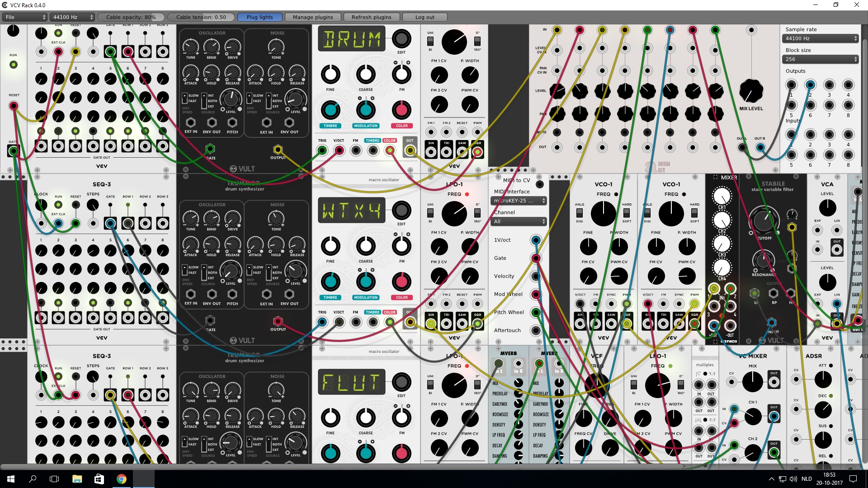Toggle the Plug lights button
Image resolution: width=868 pixels, height=488 pixels.
260,17
